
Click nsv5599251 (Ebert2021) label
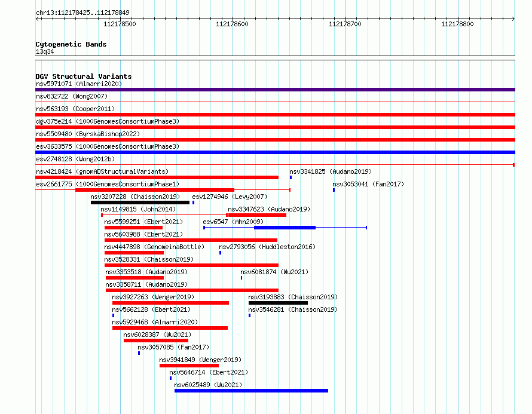pos(143,222)
